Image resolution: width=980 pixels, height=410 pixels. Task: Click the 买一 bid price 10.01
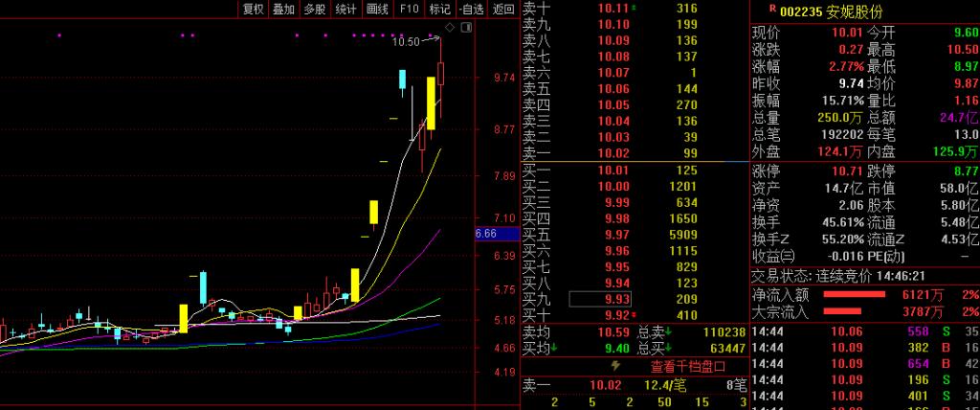click(613, 171)
